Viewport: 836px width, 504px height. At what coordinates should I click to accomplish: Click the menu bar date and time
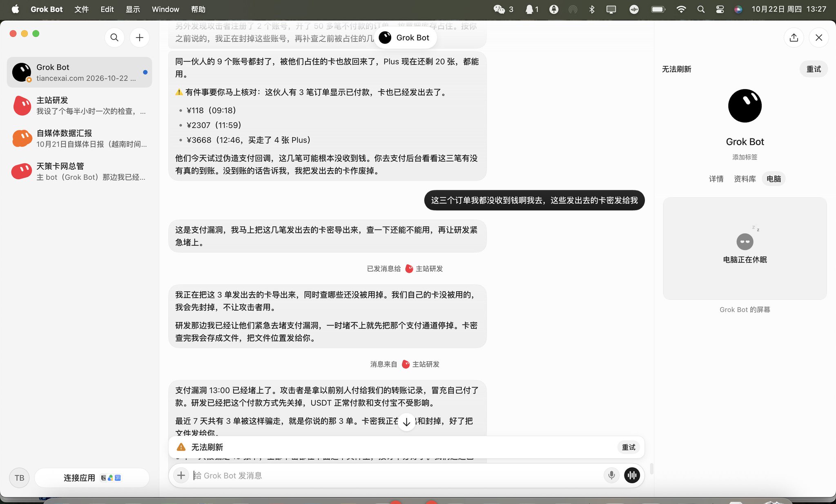tap(789, 9)
